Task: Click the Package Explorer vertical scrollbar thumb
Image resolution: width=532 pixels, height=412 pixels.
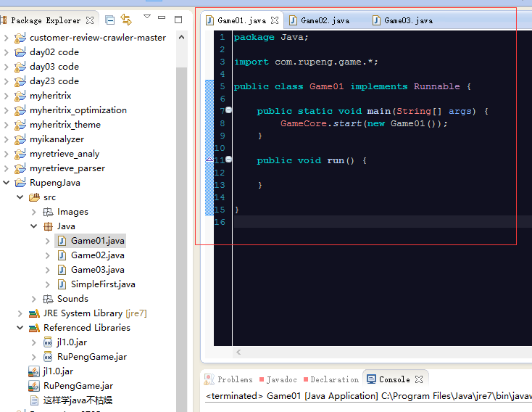Action: [x=181, y=238]
